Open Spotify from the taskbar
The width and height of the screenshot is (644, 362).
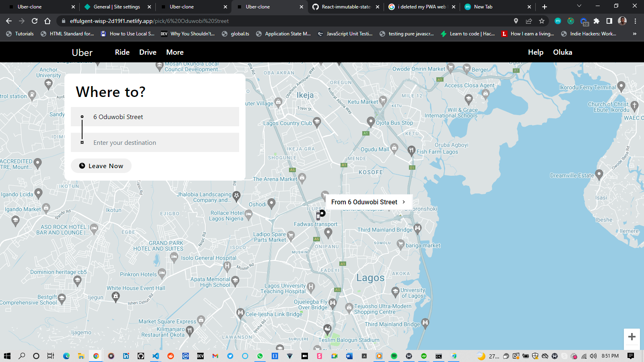pyautogui.click(x=394, y=356)
